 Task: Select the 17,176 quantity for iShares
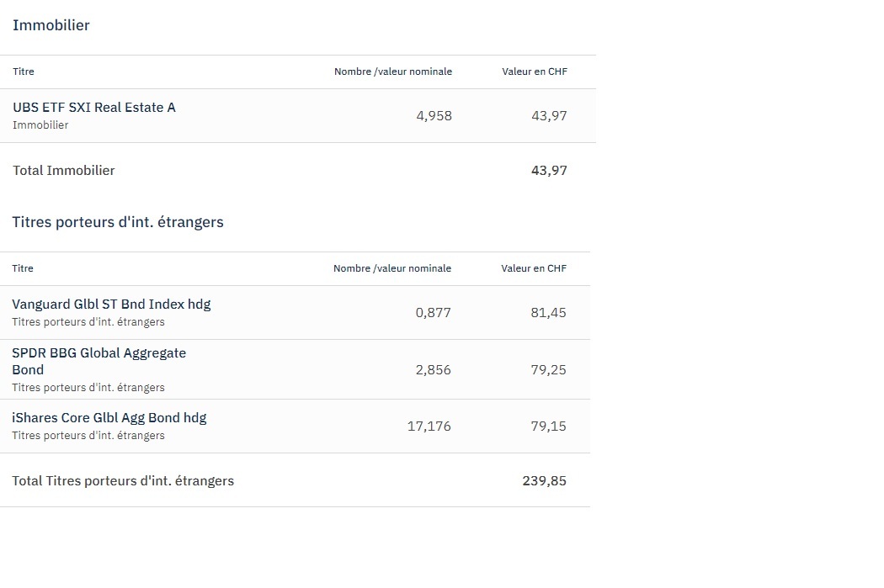click(429, 426)
